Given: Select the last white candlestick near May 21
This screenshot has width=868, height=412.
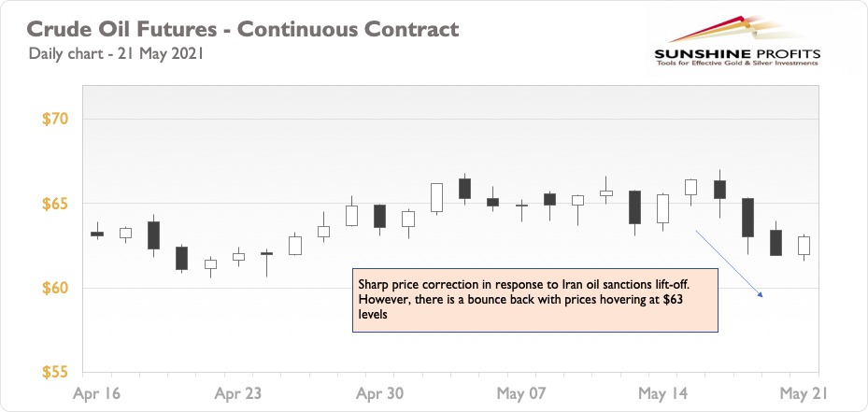Looking at the screenshot, I should 804,244.
